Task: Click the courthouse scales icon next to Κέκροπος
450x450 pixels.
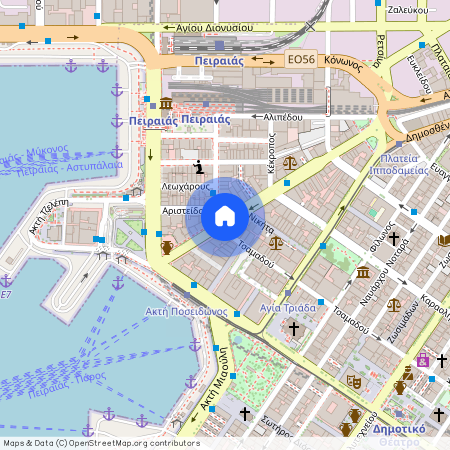Action: click(x=290, y=163)
